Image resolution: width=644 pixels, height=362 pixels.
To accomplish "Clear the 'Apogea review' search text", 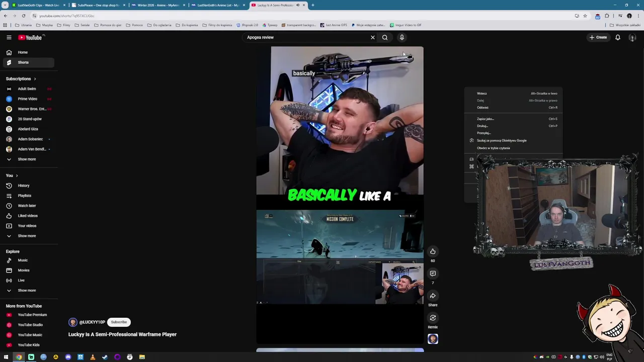I will pyautogui.click(x=373, y=37).
